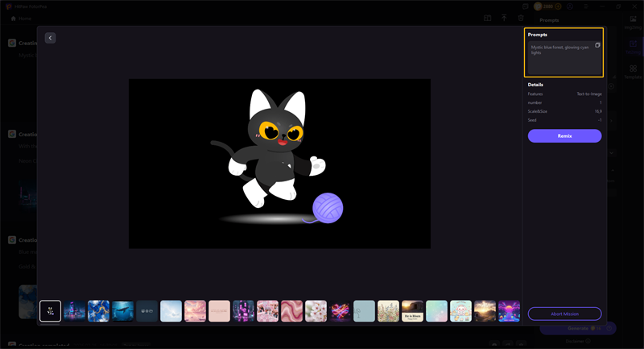This screenshot has height=349, width=644.
Task: Select the dark teal icons thumbnail
Action: (x=147, y=311)
